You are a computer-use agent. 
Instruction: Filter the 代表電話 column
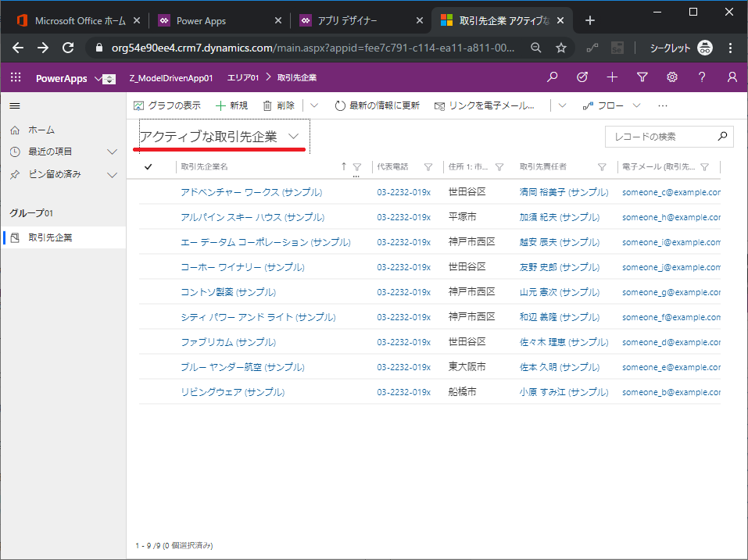(x=428, y=167)
